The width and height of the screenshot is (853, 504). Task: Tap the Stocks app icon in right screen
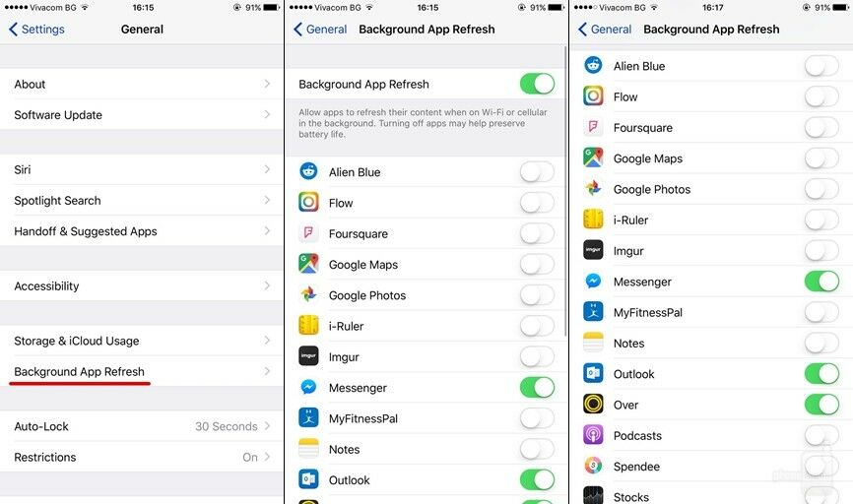tap(593, 495)
